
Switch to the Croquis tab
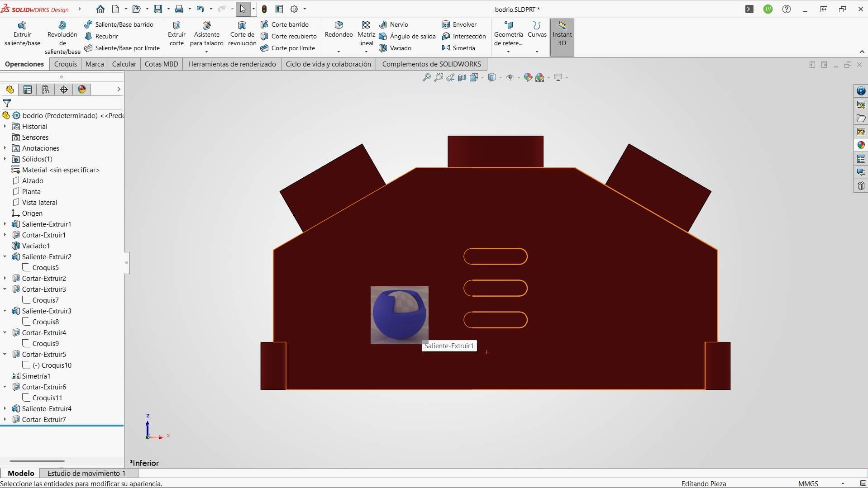click(65, 64)
